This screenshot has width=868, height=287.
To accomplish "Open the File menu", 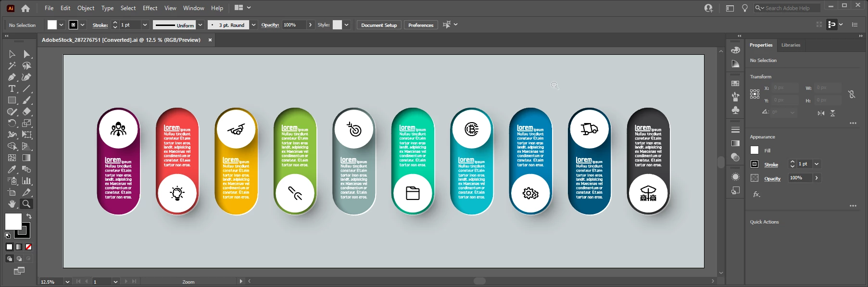I will (49, 8).
